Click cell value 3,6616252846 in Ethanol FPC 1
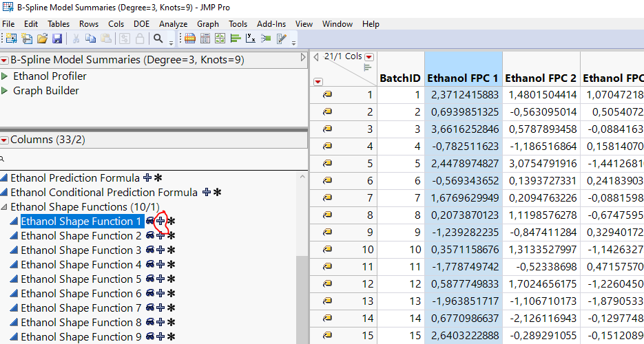The image size is (644, 344). [465, 129]
